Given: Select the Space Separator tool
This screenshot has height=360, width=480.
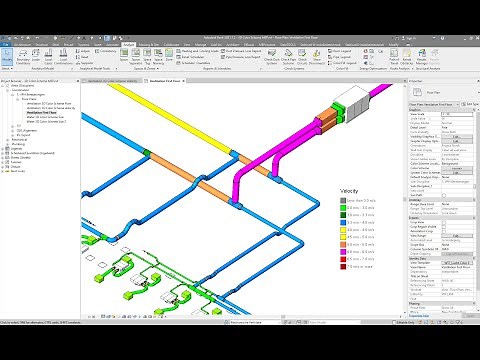Looking at the screenshot, I should [136, 56].
